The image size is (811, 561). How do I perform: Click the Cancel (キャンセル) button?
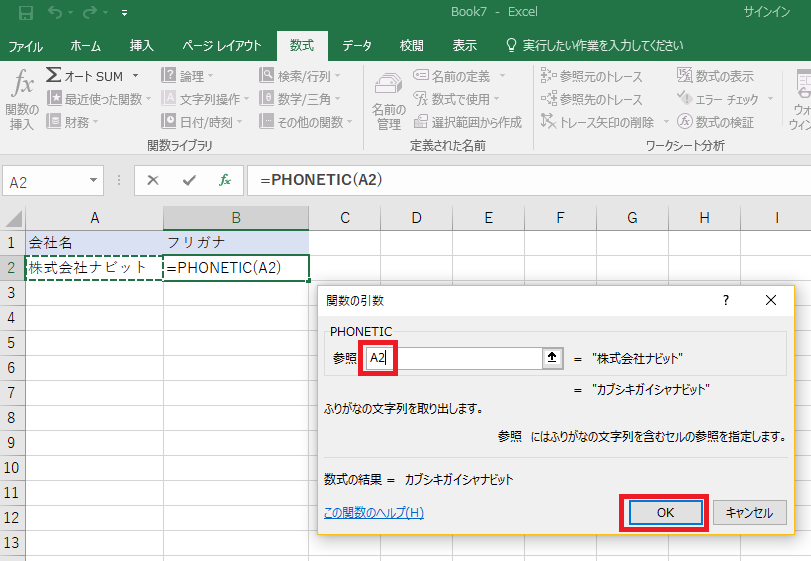tap(750, 512)
